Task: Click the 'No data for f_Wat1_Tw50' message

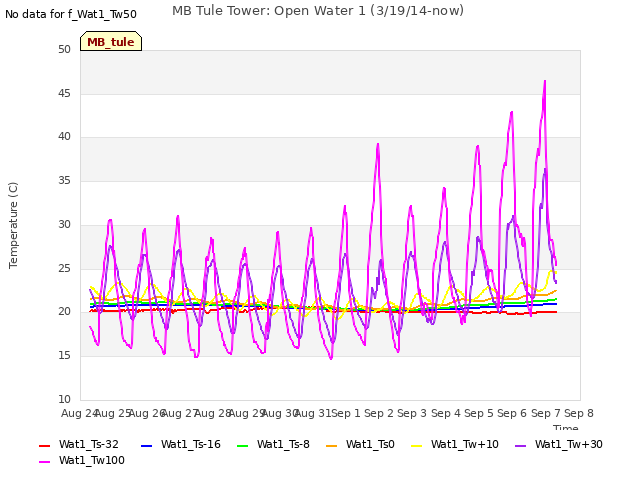Action: 71,14
